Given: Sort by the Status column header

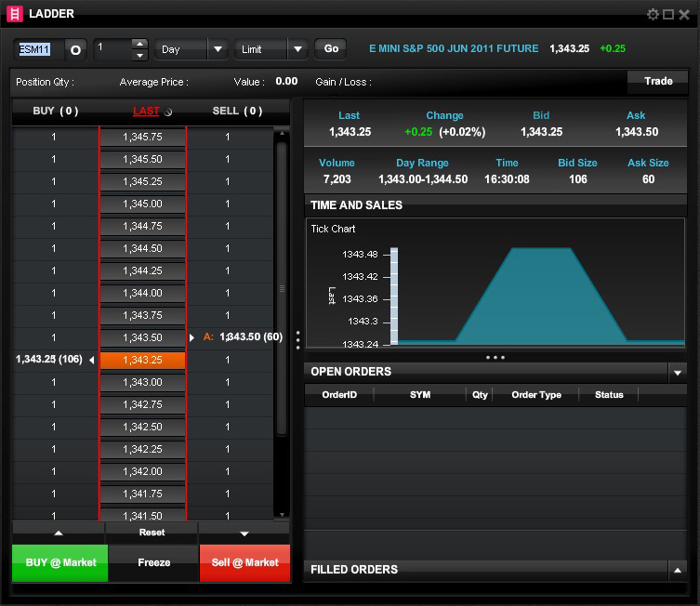Looking at the screenshot, I should pyautogui.click(x=609, y=395).
